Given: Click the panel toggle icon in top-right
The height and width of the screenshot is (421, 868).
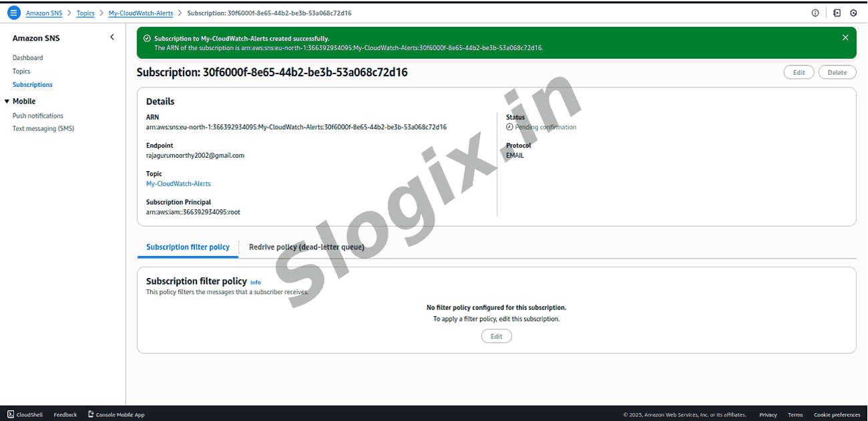Looking at the screenshot, I should click(x=837, y=13).
